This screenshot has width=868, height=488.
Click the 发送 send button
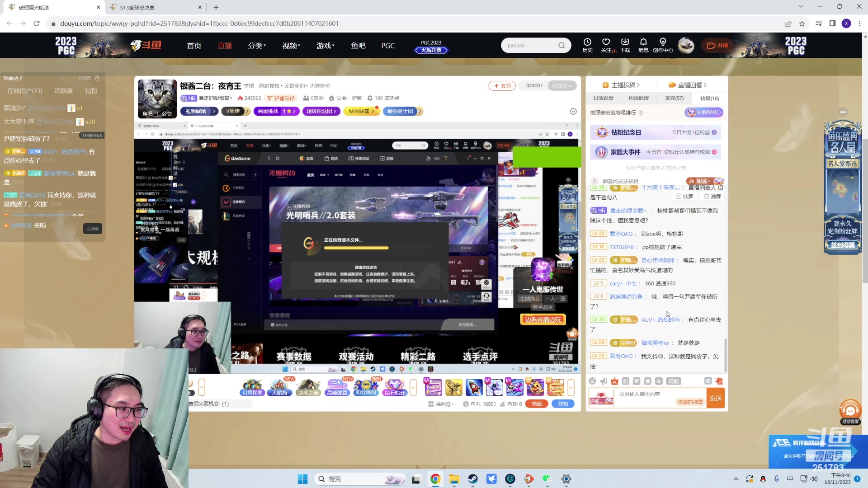[x=716, y=398]
